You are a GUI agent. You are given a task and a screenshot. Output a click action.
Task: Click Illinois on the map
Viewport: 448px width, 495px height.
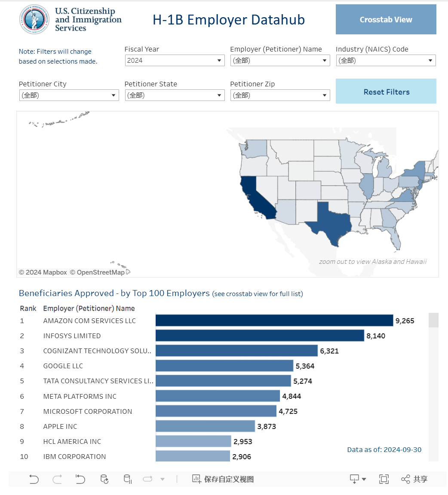pos(367,186)
